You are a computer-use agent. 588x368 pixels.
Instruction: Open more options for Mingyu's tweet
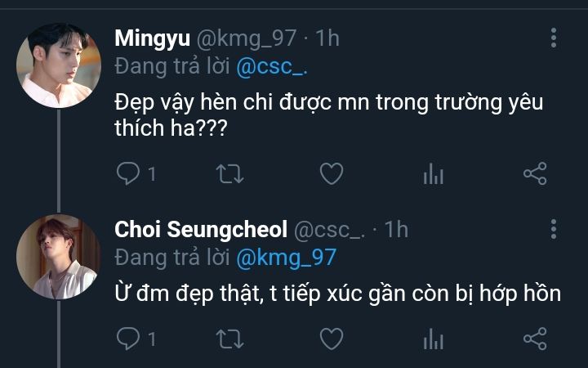pos(554,38)
